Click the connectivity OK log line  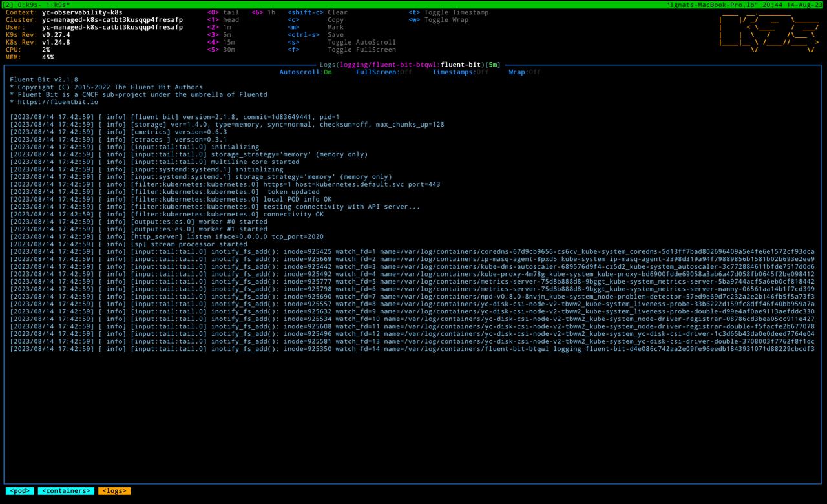coord(167,215)
